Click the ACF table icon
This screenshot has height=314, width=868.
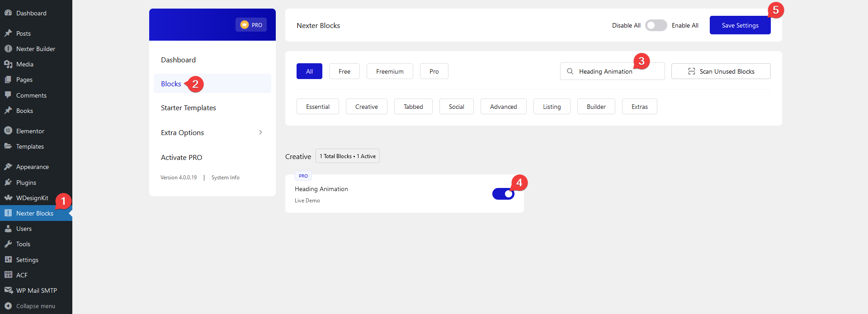click(8, 275)
